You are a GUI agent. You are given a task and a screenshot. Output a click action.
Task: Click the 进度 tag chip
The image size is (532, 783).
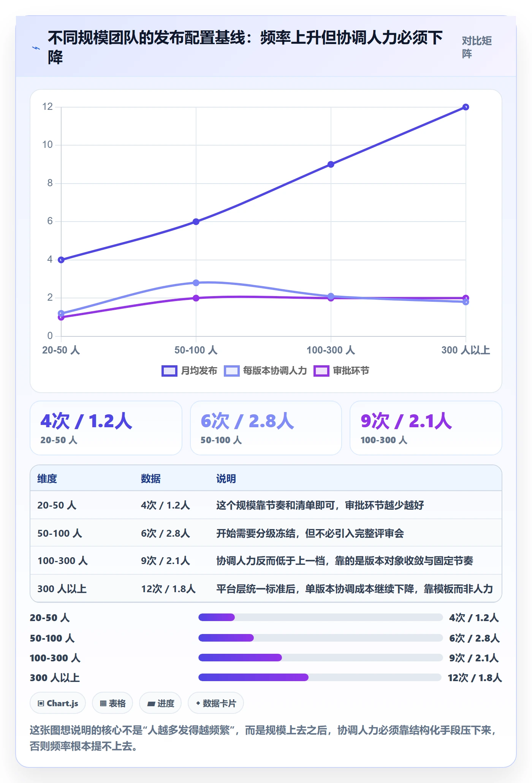pyautogui.click(x=160, y=703)
